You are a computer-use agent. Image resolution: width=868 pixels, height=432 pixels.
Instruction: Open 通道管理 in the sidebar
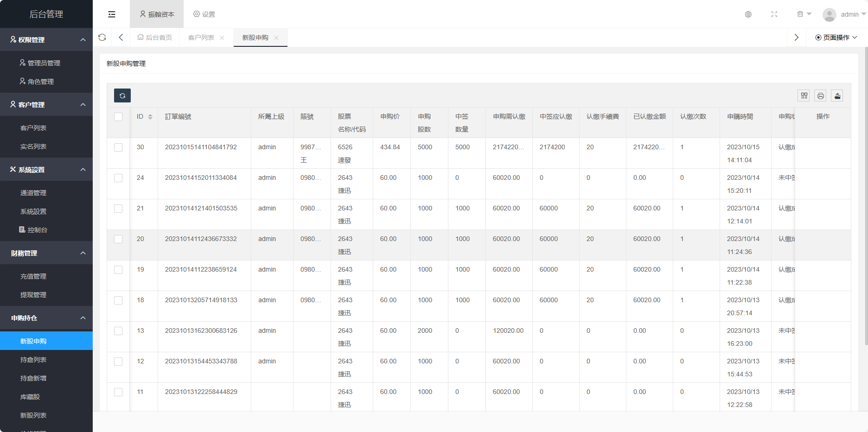pyautogui.click(x=46, y=192)
